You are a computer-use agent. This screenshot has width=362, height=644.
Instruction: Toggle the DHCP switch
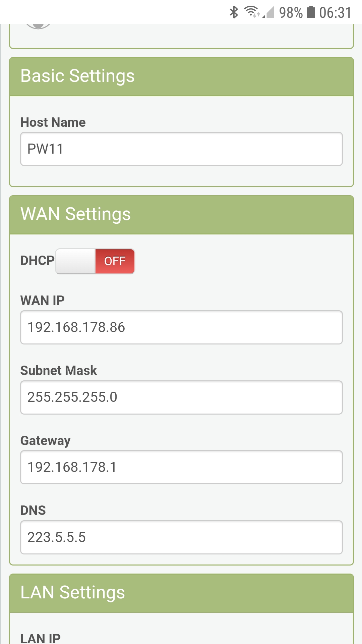95,261
